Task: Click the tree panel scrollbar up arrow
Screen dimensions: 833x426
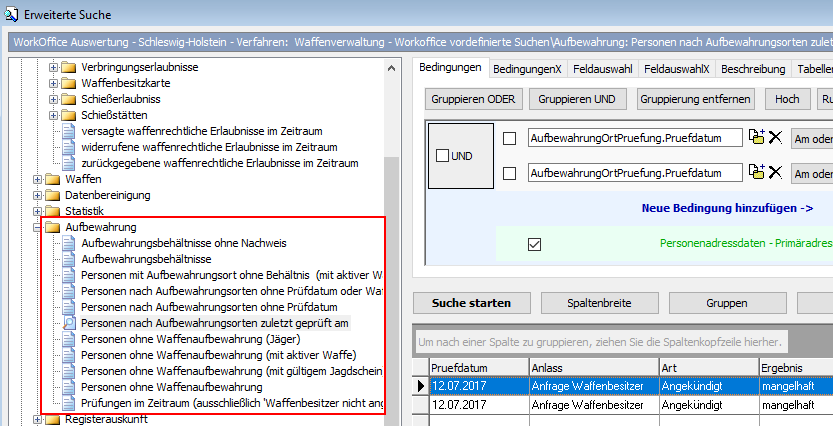Action: (390, 65)
